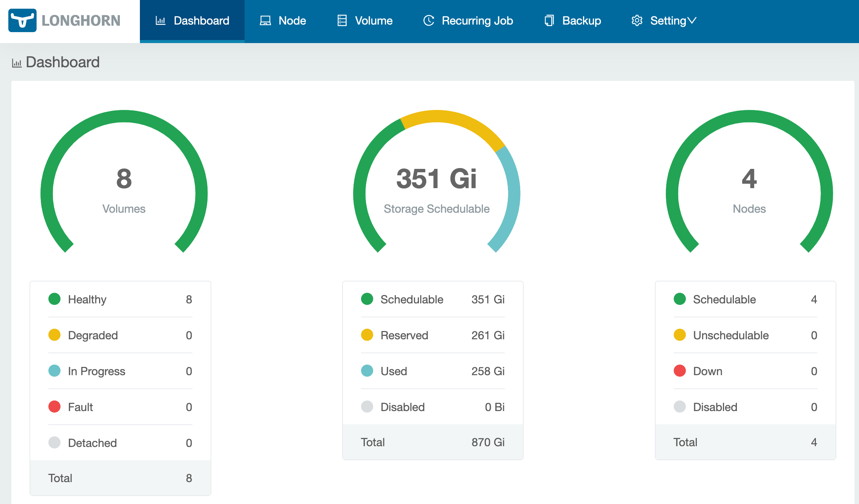Click the Longhorn bull logo icon

(x=22, y=20)
